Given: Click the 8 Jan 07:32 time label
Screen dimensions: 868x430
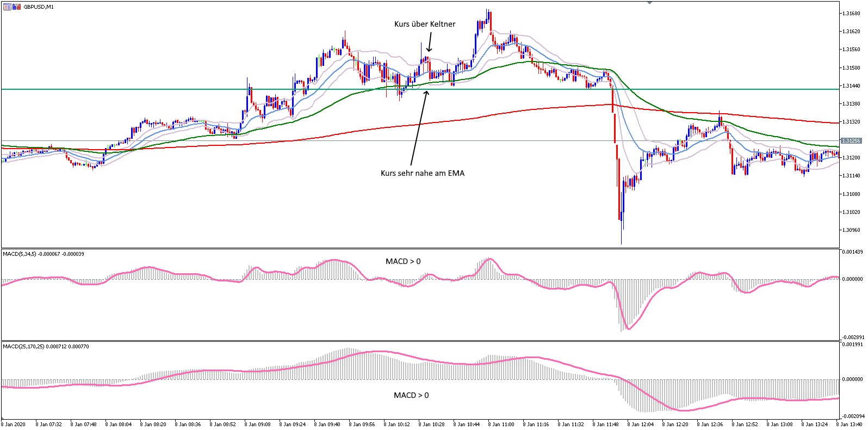Looking at the screenshot, I should (x=49, y=424).
